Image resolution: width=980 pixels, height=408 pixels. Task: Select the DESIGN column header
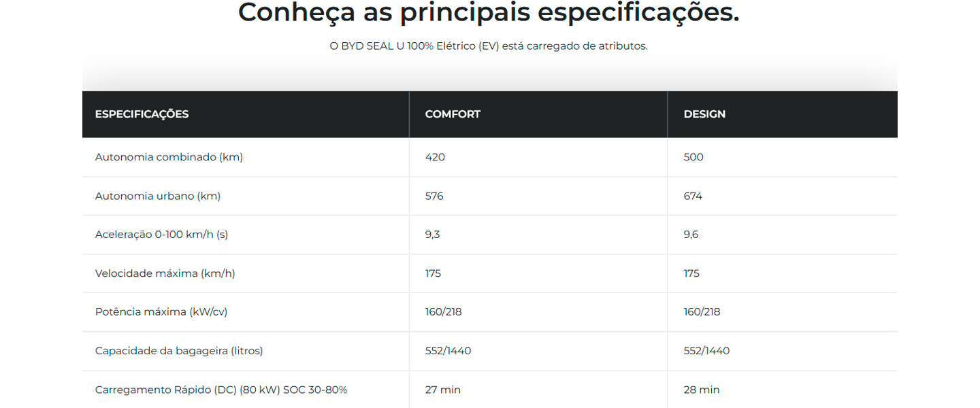[x=704, y=114]
